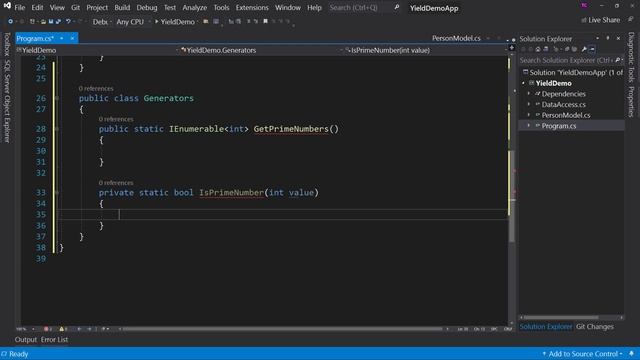Switch to the Git Changes tab

[x=595, y=327]
